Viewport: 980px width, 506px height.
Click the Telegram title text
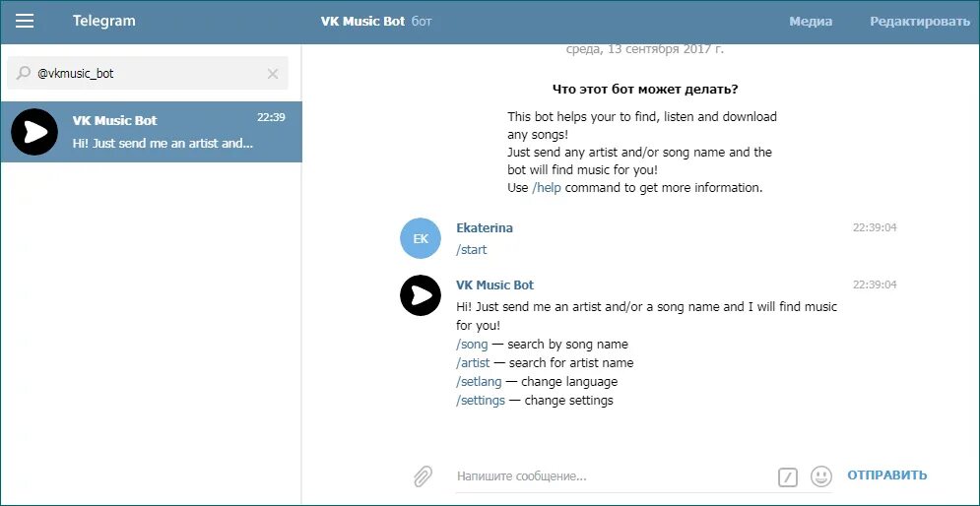(x=103, y=21)
